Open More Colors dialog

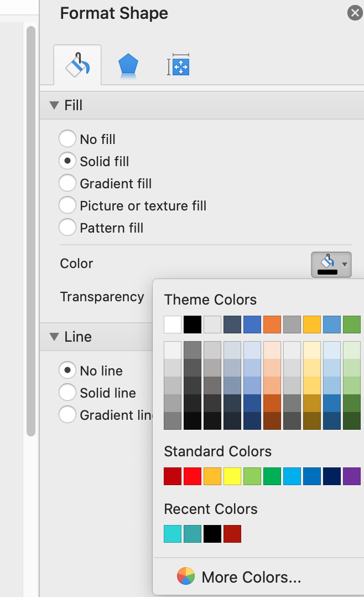click(x=251, y=578)
